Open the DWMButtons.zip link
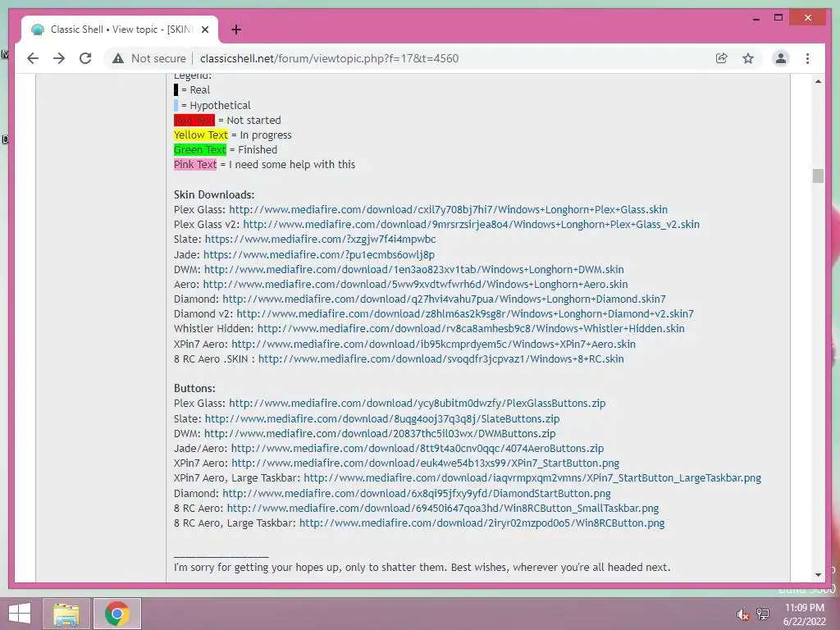This screenshot has height=630, width=840. [380, 433]
